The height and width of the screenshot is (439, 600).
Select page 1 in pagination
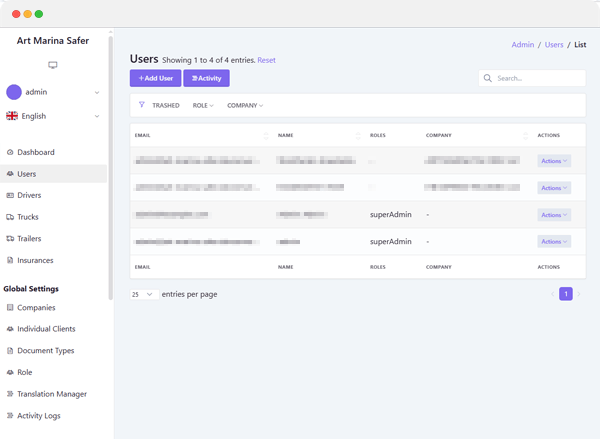tap(566, 294)
